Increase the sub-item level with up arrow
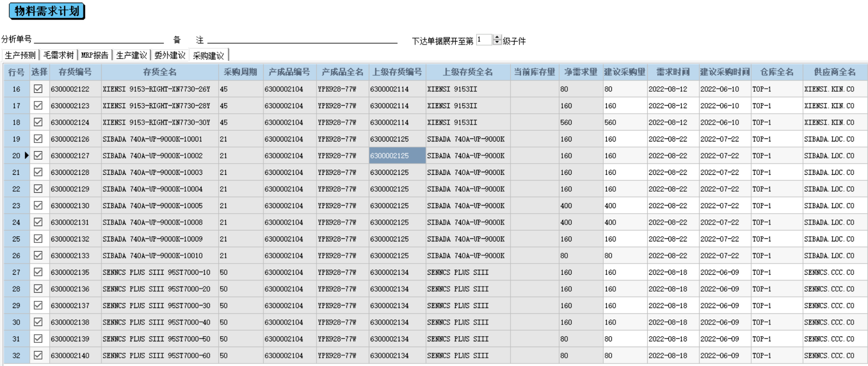The image size is (868, 366). 497,37
